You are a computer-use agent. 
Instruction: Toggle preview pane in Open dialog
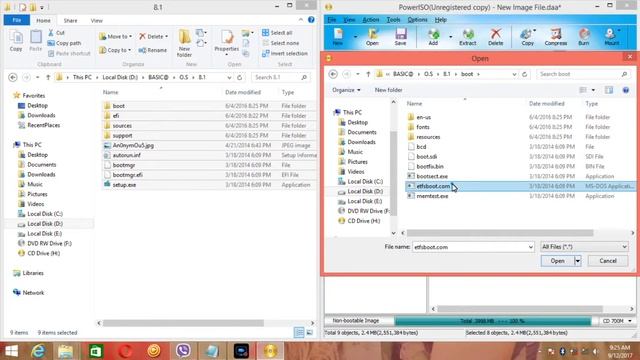pyautogui.click(x=609, y=90)
